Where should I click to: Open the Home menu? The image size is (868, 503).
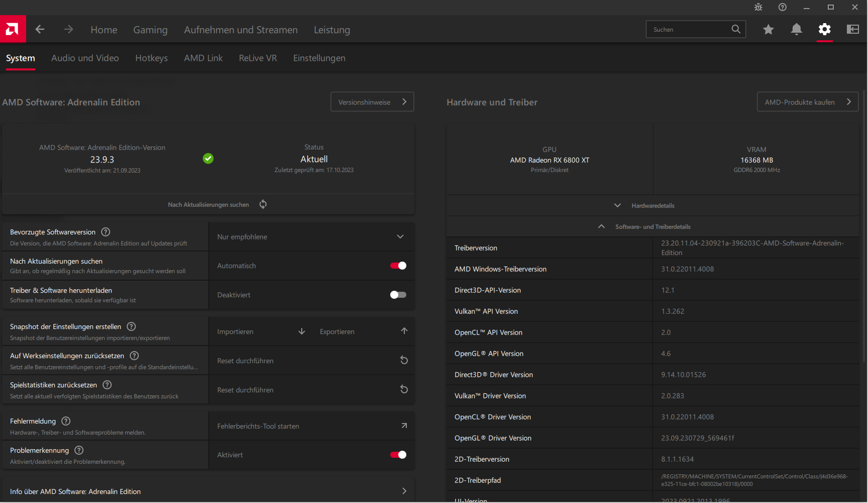(x=104, y=30)
